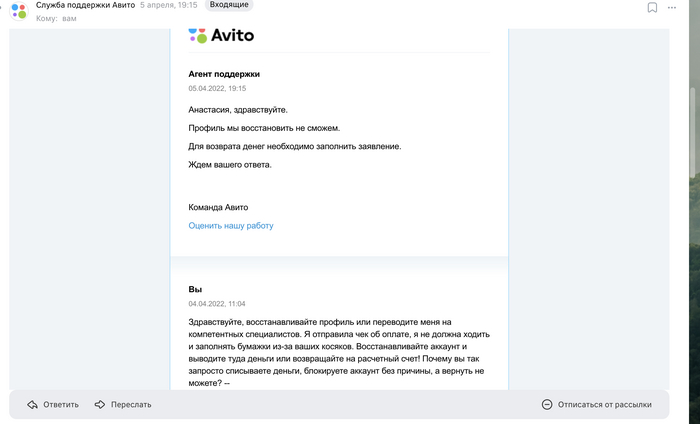Click the line Ждем вашего ответа

click(230, 164)
